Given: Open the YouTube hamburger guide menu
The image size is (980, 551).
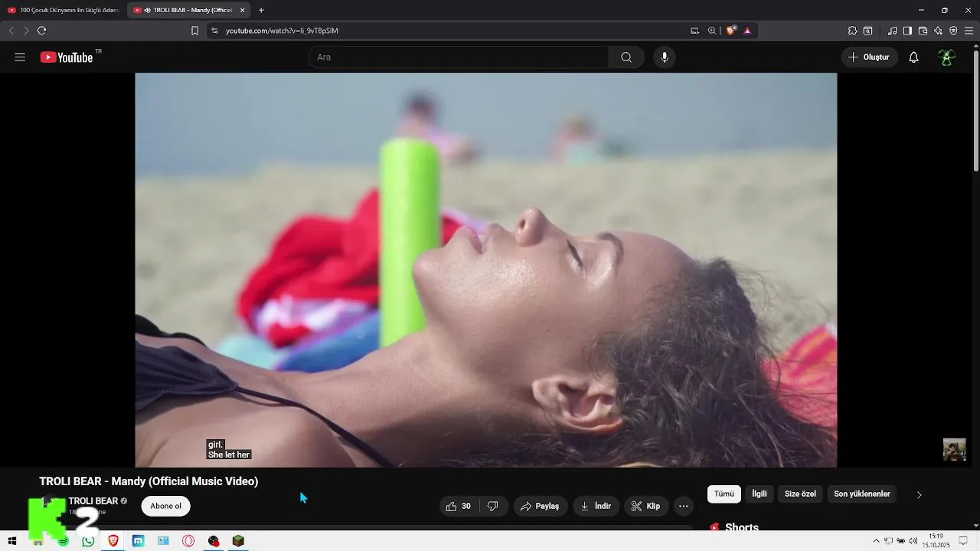Looking at the screenshot, I should (20, 57).
